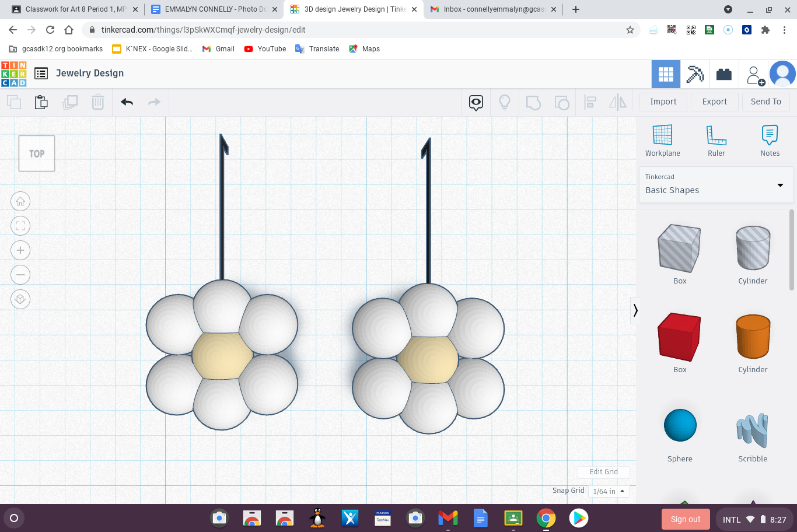Open the gcasdk12.org bookmarks folder
The width and height of the screenshot is (797, 532).
(56, 49)
